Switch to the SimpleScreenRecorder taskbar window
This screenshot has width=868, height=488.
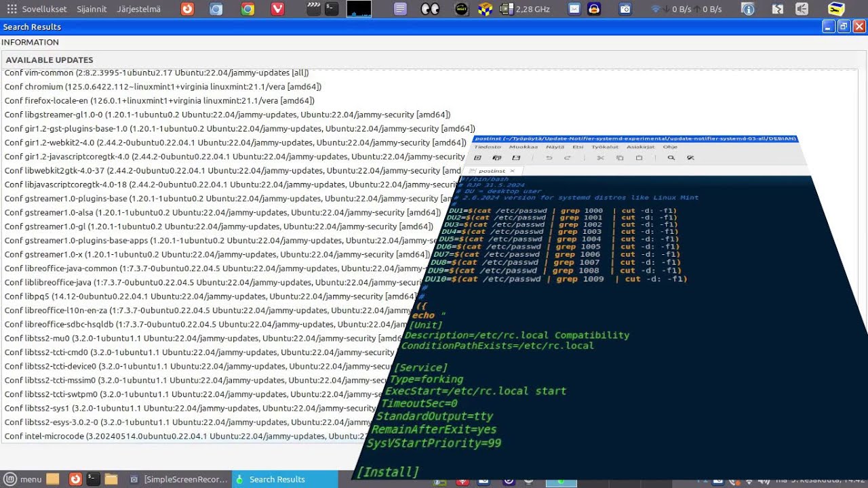(x=180, y=479)
